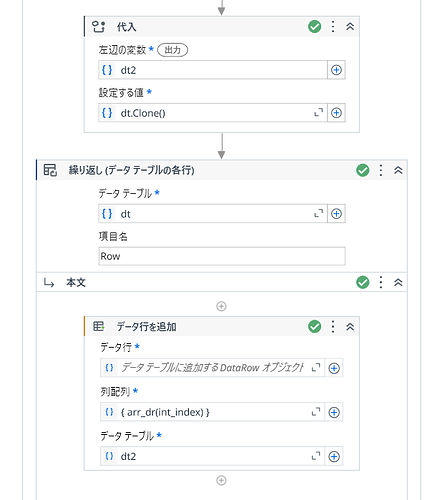Open expression editor for dt.Clone() field

point(319,113)
